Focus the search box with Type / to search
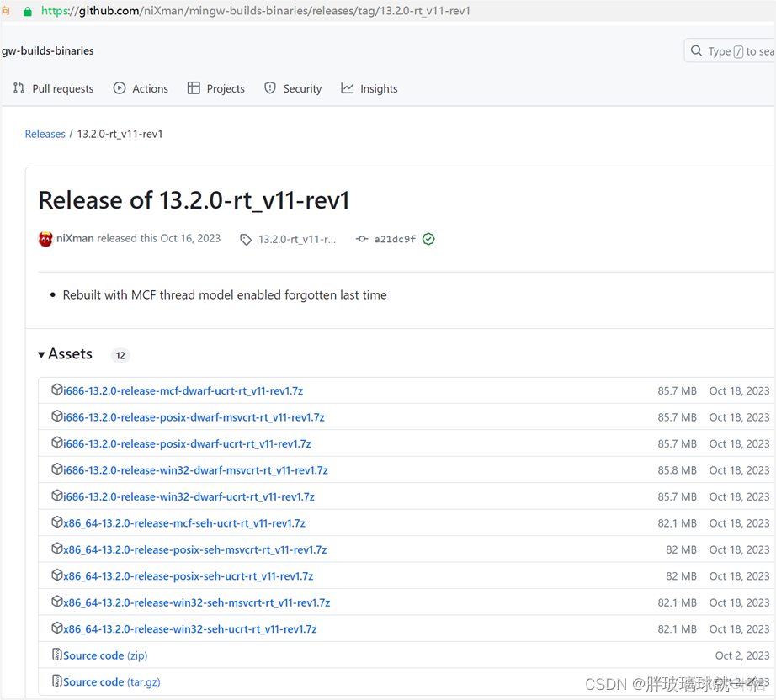Viewport: 776px width, 700px height. pyautogui.click(x=730, y=51)
